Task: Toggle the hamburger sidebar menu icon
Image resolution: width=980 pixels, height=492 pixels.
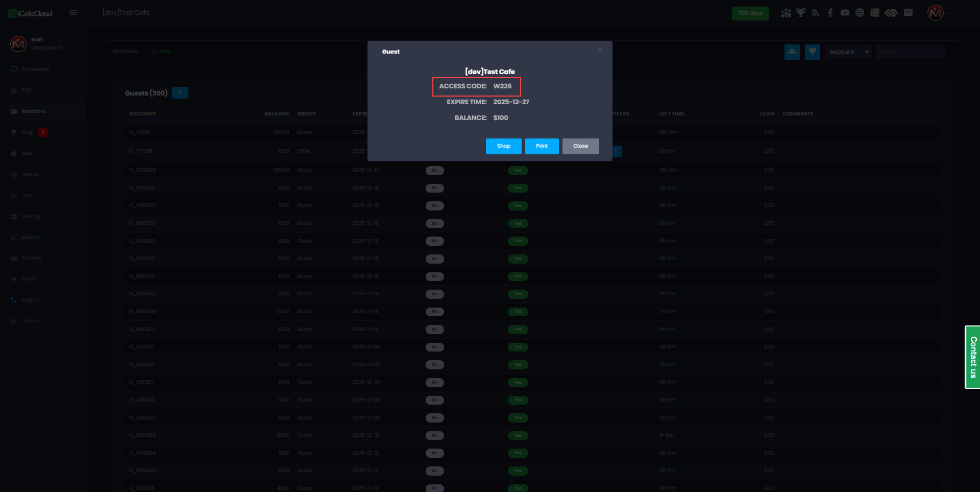Action: (x=73, y=13)
